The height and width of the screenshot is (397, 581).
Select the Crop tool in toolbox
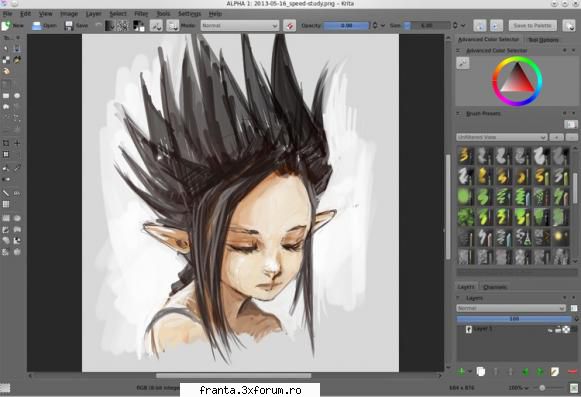[x=6, y=143]
